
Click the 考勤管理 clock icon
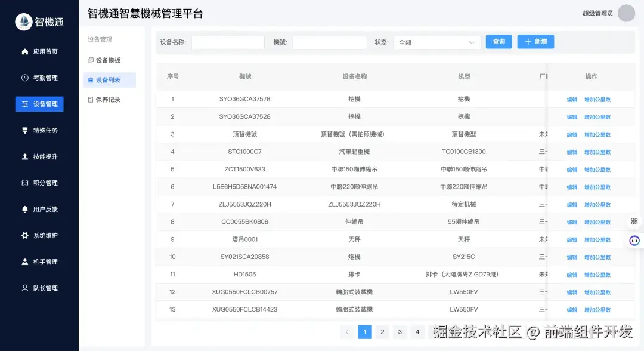[x=22, y=78]
